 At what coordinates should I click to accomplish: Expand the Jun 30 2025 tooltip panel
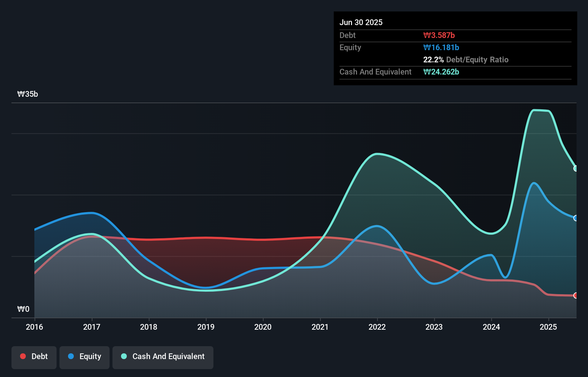[x=361, y=22]
